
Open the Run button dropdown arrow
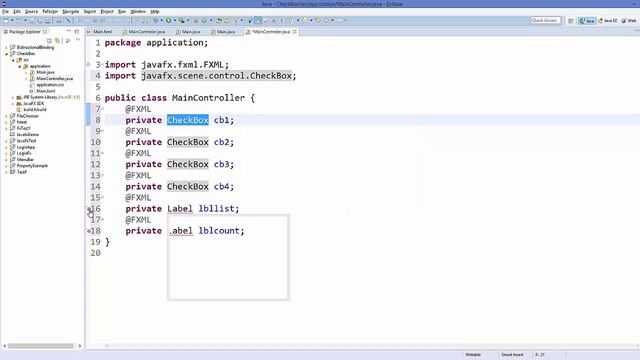coord(174,20)
